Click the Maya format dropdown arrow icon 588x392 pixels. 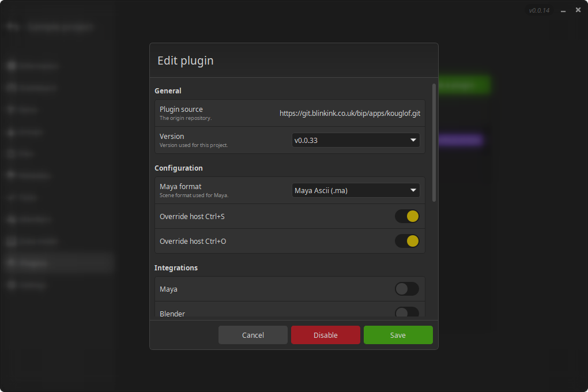pos(413,190)
